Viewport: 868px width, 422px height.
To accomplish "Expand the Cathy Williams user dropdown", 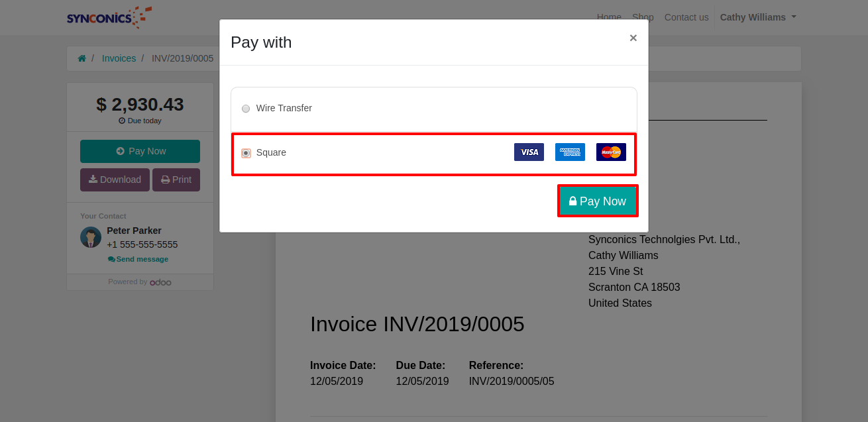I will point(757,17).
